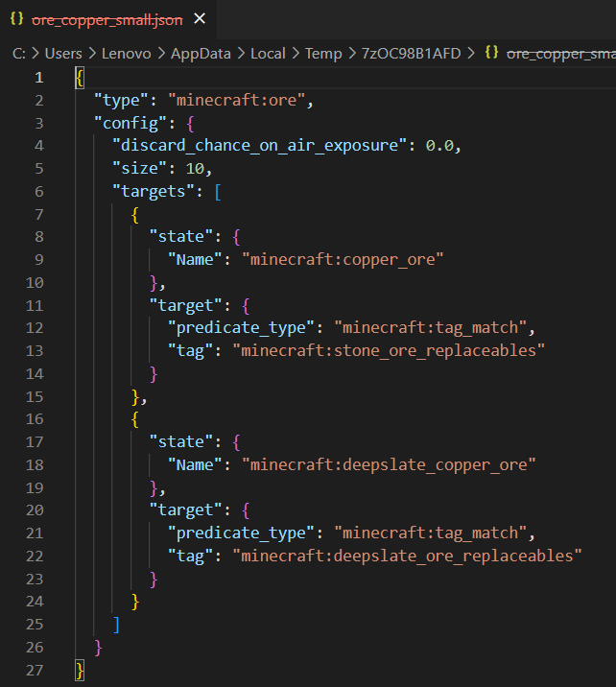
Task: Click the "tag" key on line 22
Action: point(190,556)
